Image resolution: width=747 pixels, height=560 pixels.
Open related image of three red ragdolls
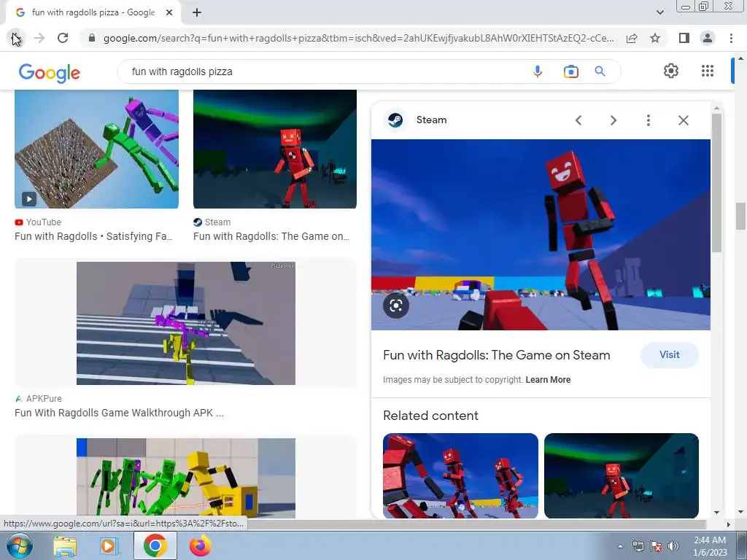point(461,475)
